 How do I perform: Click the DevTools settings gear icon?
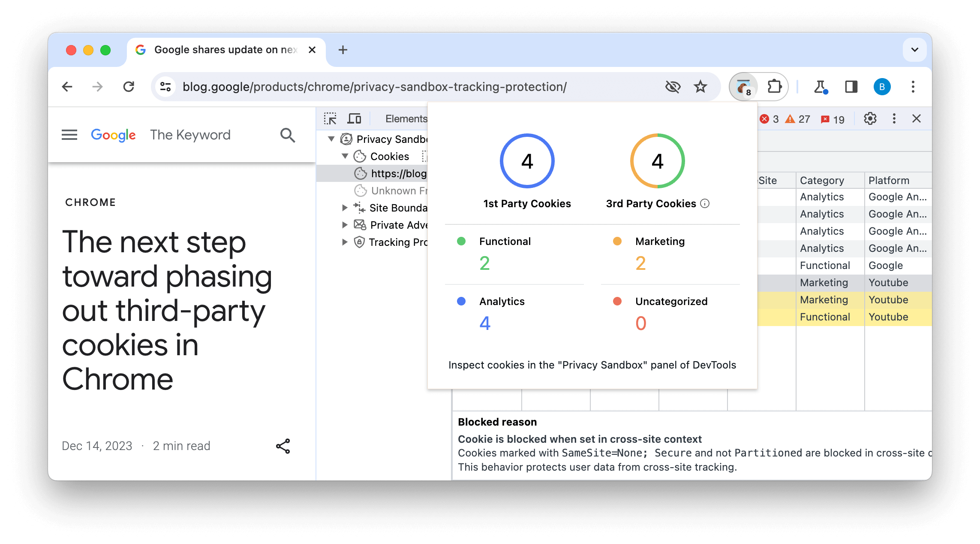[x=870, y=118]
